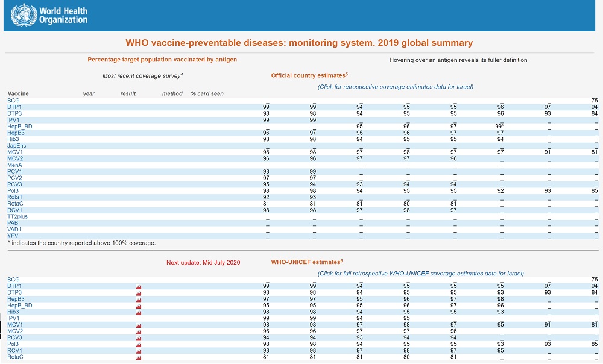
Task: Click the MCV2 row chart icon in WHO-UNICEF section
Action: point(139,331)
